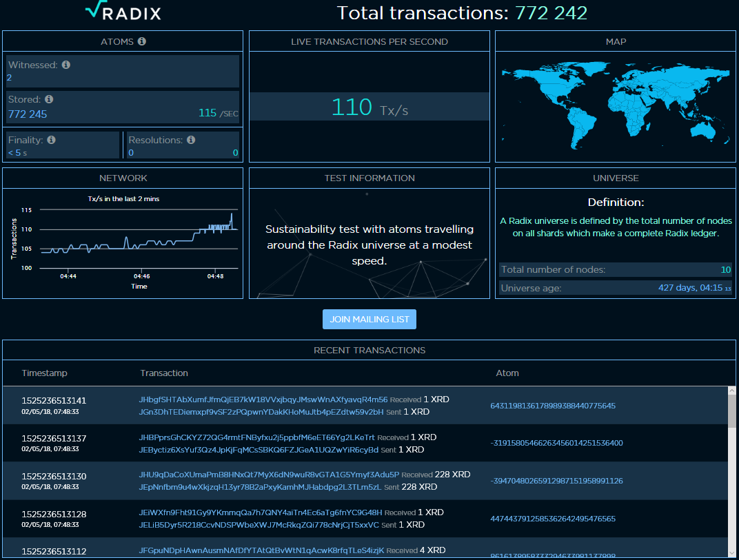The height and width of the screenshot is (560, 739).
Task: Open address starting with JFGpuNDpHAwnAusm
Action: tap(261, 550)
